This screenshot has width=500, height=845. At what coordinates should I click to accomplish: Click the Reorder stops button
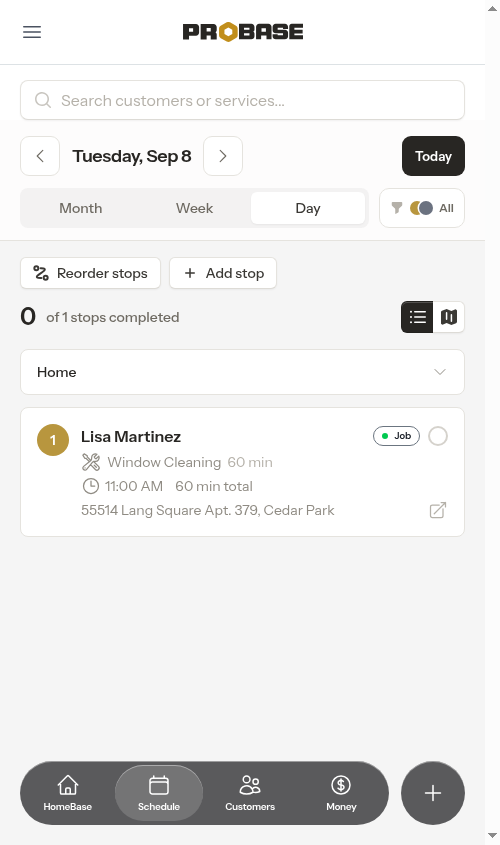[x=91, y=273]
